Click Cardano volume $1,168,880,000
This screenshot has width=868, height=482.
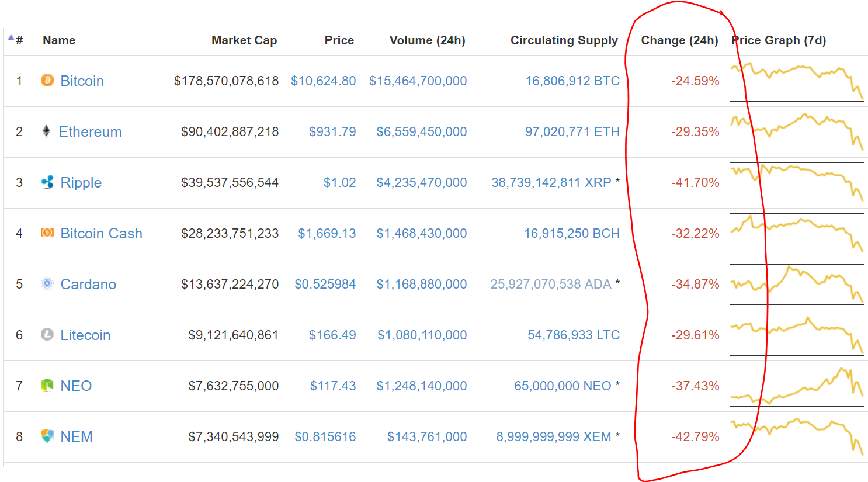tap(422, 285)
